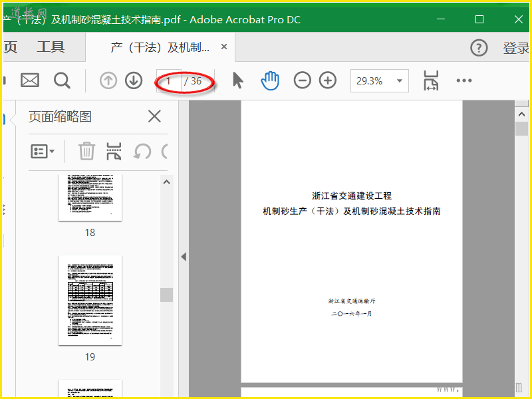The image size is (532, 399).
Task: Minimize the Acrobat window
Action: pyautogui.click(x=441, y=19)
